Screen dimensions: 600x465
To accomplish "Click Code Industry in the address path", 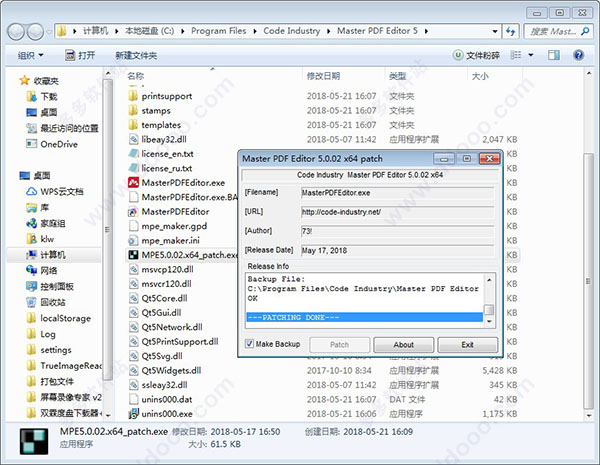I will coord(292,31).
